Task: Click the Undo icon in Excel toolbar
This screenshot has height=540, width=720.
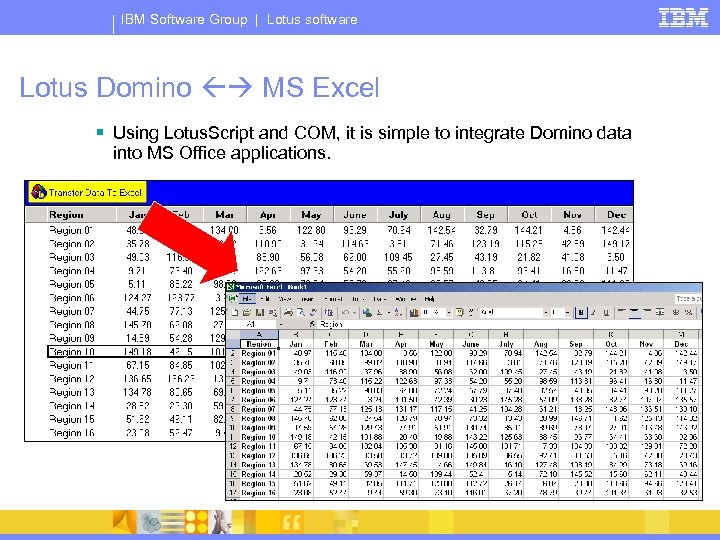Action: pyautogui.click(x=345, y=313)
